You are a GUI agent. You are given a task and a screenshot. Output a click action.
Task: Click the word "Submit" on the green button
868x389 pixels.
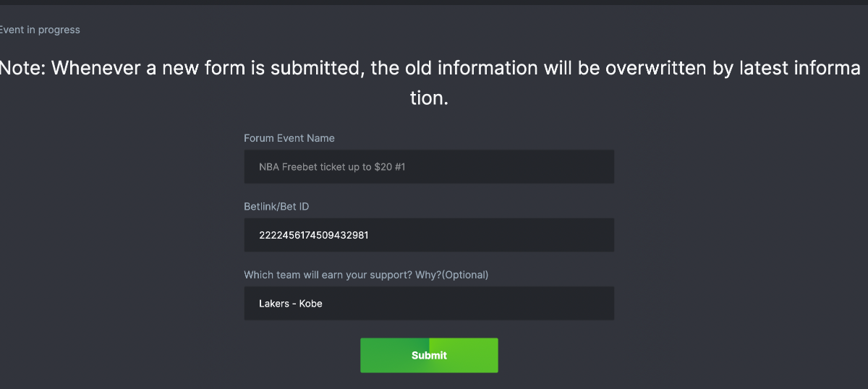coord(429,355)
